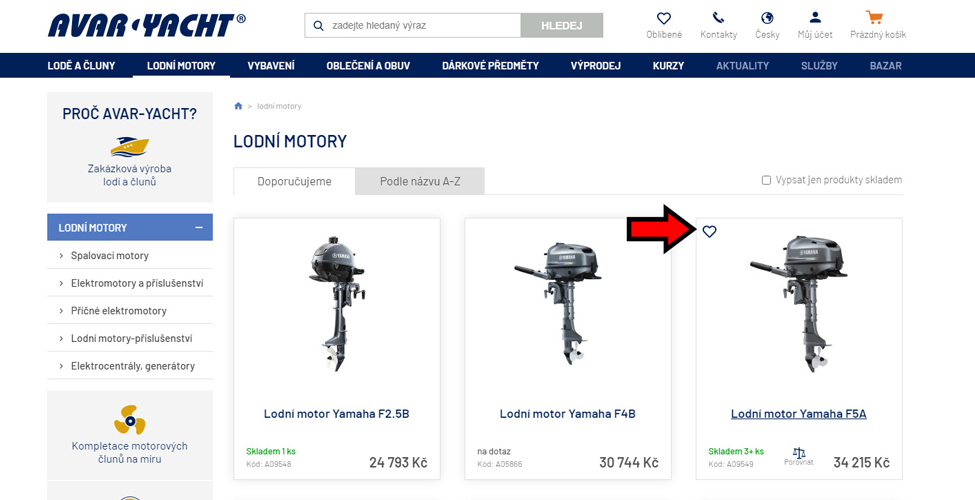This screenshot has width=975, height=500.
Task: Click the price 30 744 Kč
Action: pos(629,463)
